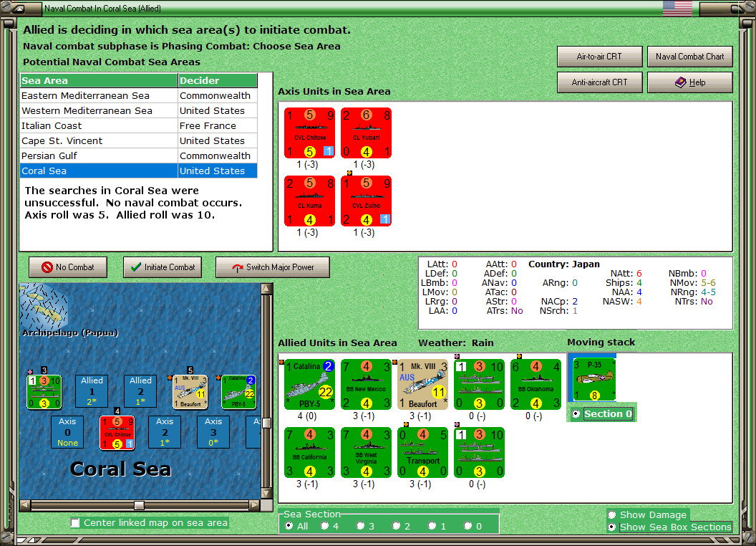The width and height of the screenshot is (756, 546).
Task: Select the CVL Chitose unit counter
Action: 309,133
